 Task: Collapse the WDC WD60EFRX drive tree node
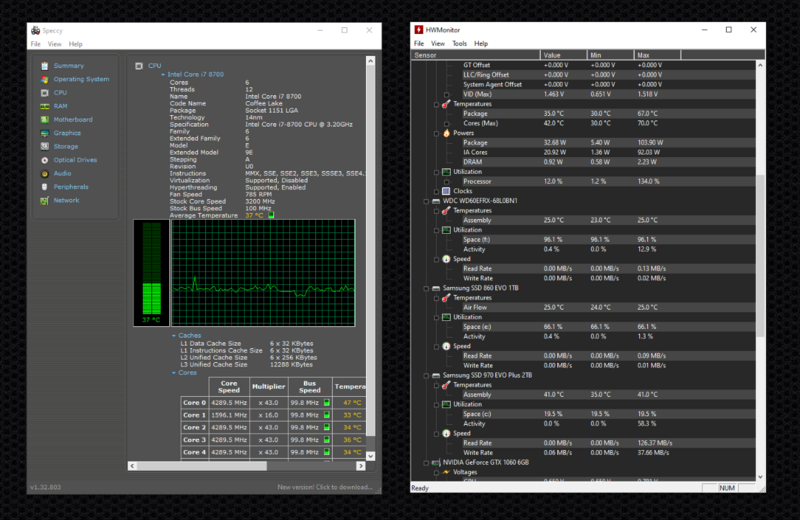tap(419, 201)
